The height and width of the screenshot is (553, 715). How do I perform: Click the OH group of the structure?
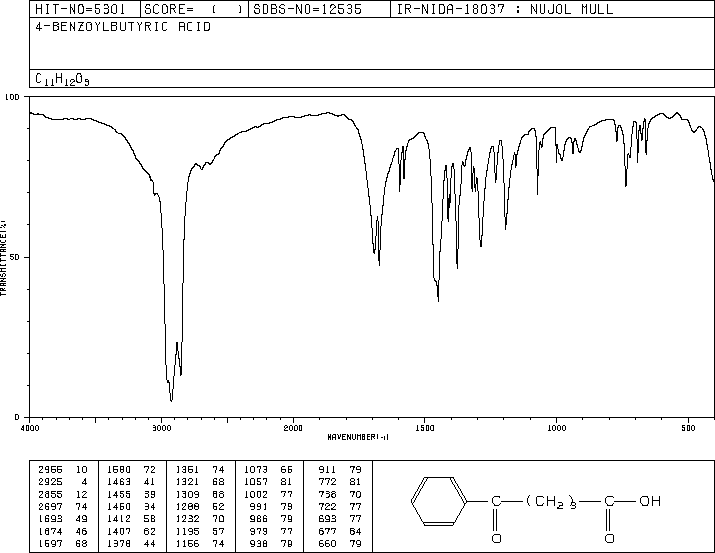tap(650, 501)
